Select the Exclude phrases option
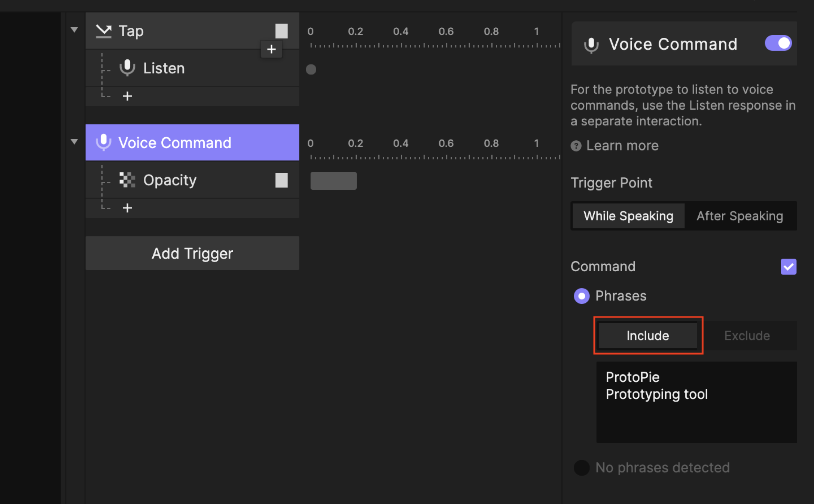Screen dimensions: 814x504 click(x=747, y=335)
